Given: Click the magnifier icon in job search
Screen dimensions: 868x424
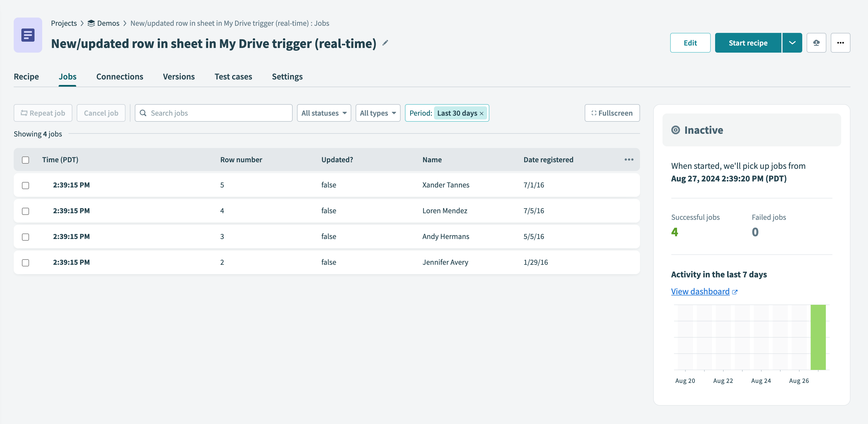Looking at the screenshot, I should pyautogui.click(x=143, y=113).
